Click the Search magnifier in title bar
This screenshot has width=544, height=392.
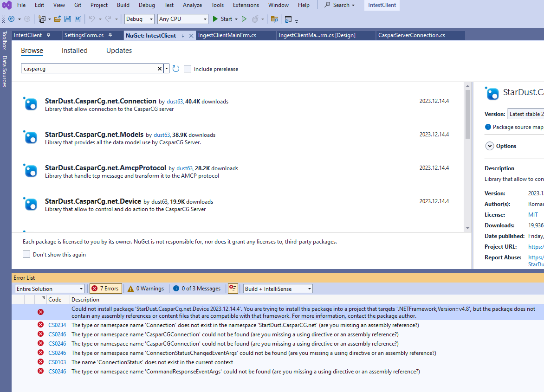(x=327, y=5)
